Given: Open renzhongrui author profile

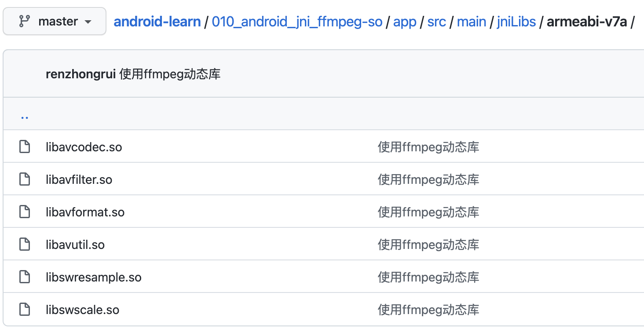Looking at the screenshot, I should coord(80,74).
